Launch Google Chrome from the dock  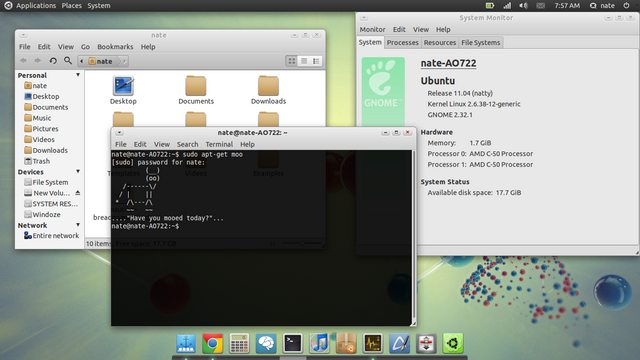click(x=212, y=343)
